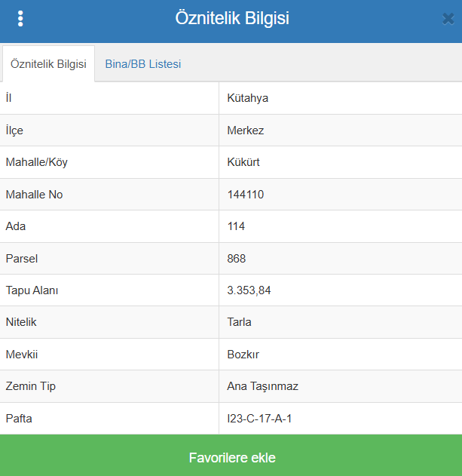This screenshot has height=476, width=462.
Task: Click the Pafta value I23-C-17-A-1
Action: (259, 419)
